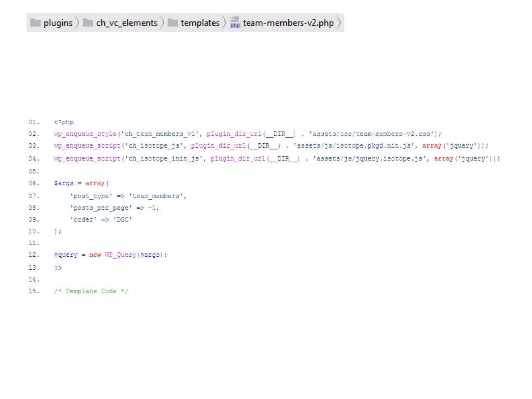
Task: Click the chevron after team-members-v2.php
Action: tap(339, 23)
